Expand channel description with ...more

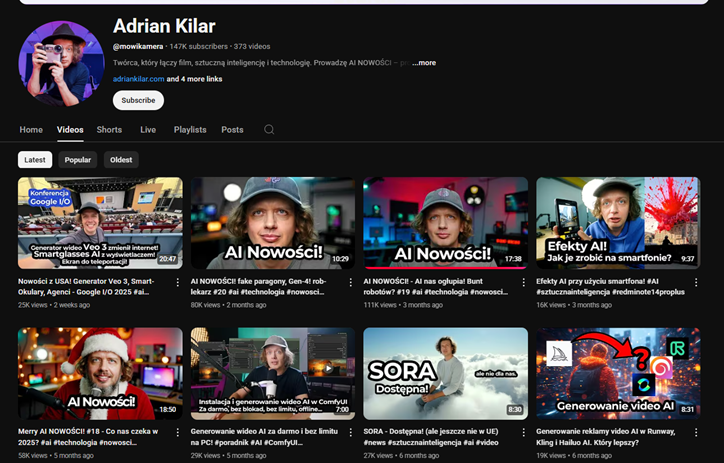[x=424, y=63]
